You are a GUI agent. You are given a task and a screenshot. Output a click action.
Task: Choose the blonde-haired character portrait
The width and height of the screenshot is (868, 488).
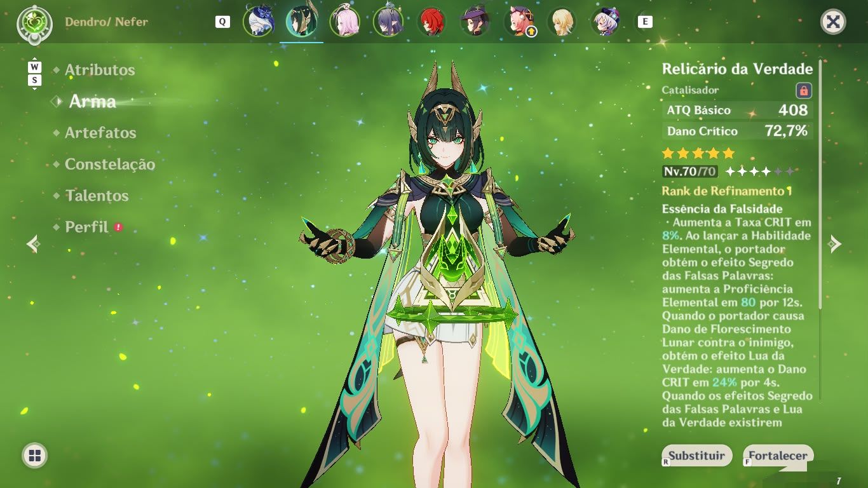tap(561, 22)
